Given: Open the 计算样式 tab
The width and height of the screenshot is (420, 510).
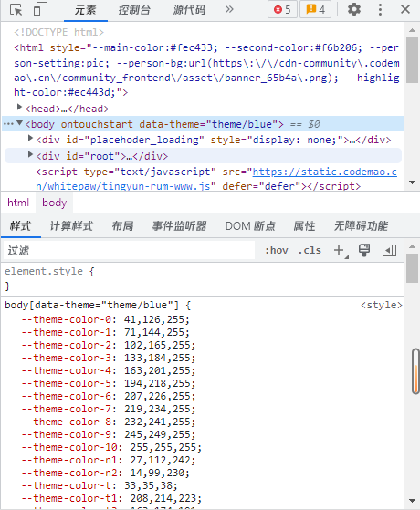Looking at the screenshot, I should [x=71, y=225].
